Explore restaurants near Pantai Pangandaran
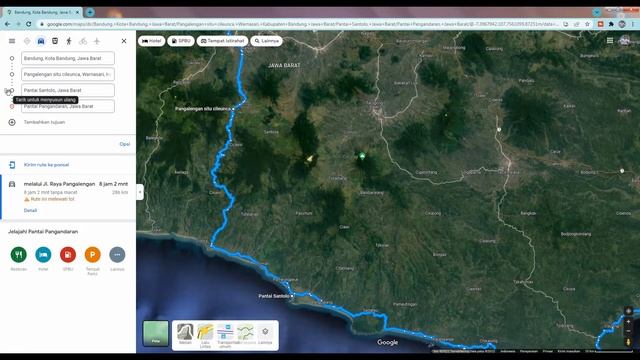This screenshot has width=640, height=360. [18, 255]
